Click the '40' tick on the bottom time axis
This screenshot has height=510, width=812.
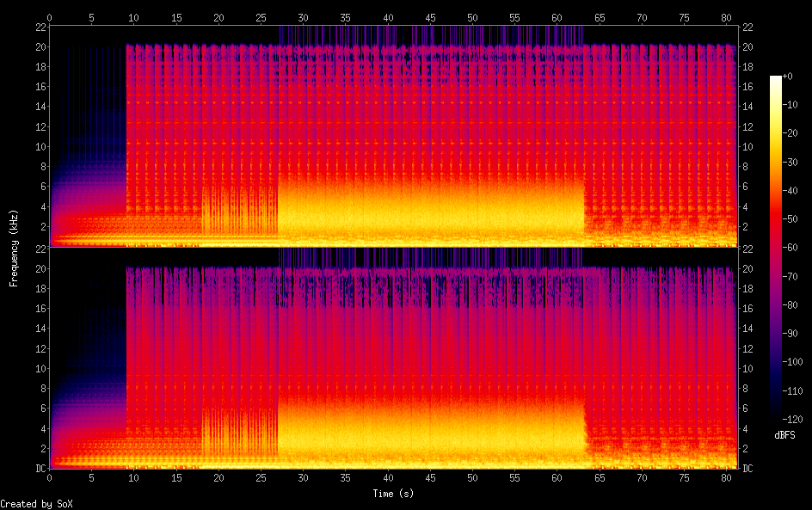click(388, 478)
